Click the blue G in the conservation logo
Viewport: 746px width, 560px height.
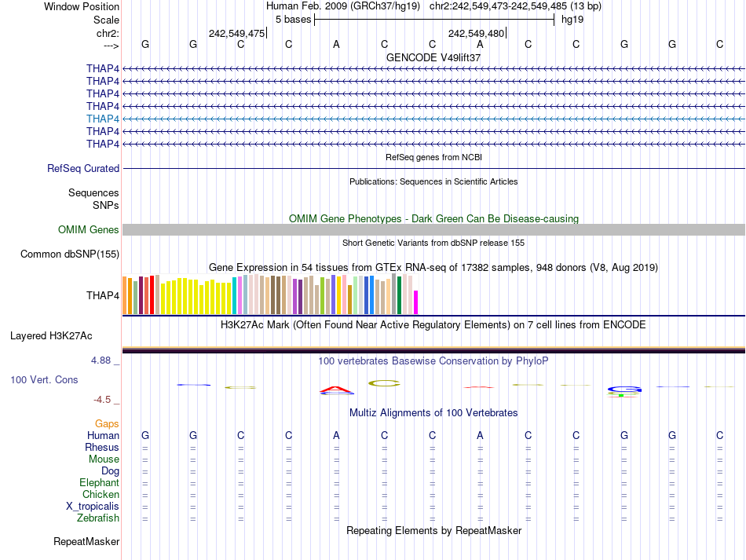[x=624, y=390]
